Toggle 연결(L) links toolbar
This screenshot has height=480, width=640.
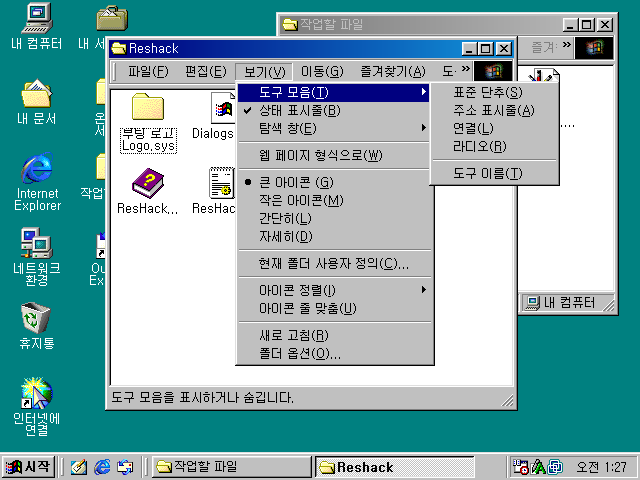[494, 129]
